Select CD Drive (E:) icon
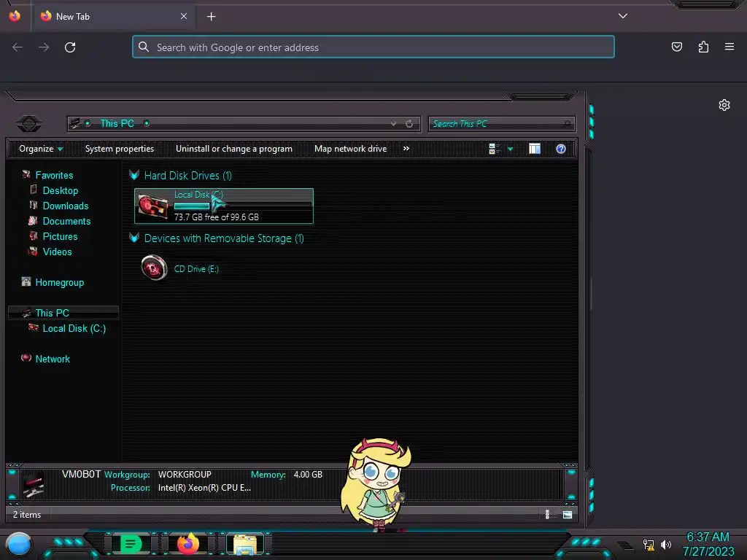Screen dimensions: 747x560 [x=154, y=268]
